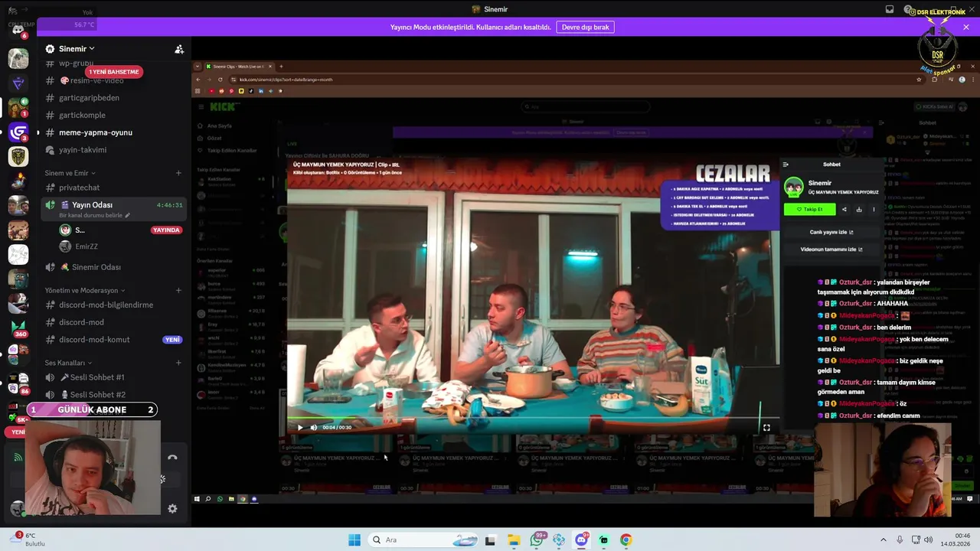The height and width of the screenshot is (551, 980).
Task: Add channel to Ses Kanalları category
Action: (178, 363)
